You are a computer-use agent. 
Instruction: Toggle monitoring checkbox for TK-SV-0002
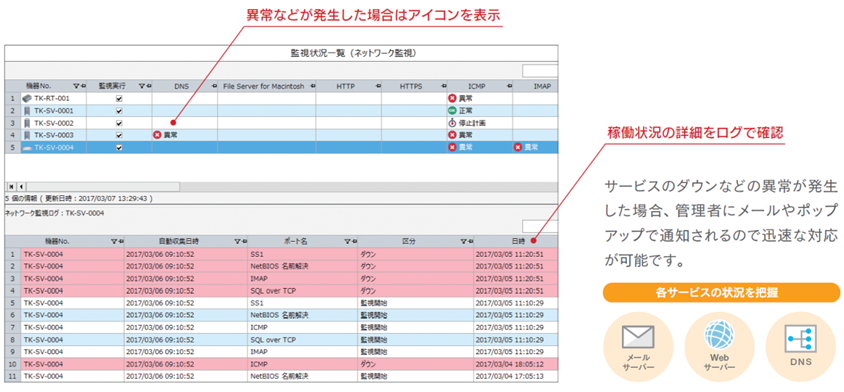[119, 123]
